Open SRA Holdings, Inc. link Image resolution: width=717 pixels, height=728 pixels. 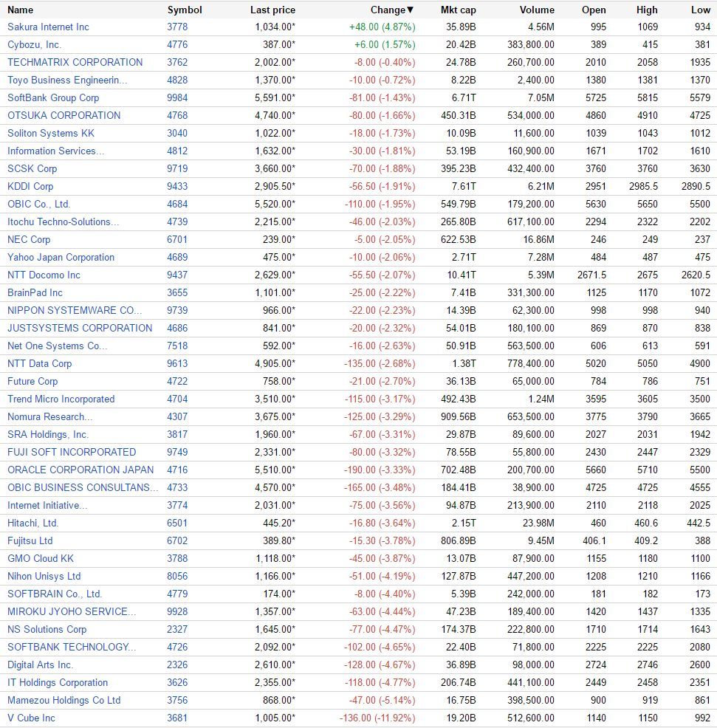(48, 435)
